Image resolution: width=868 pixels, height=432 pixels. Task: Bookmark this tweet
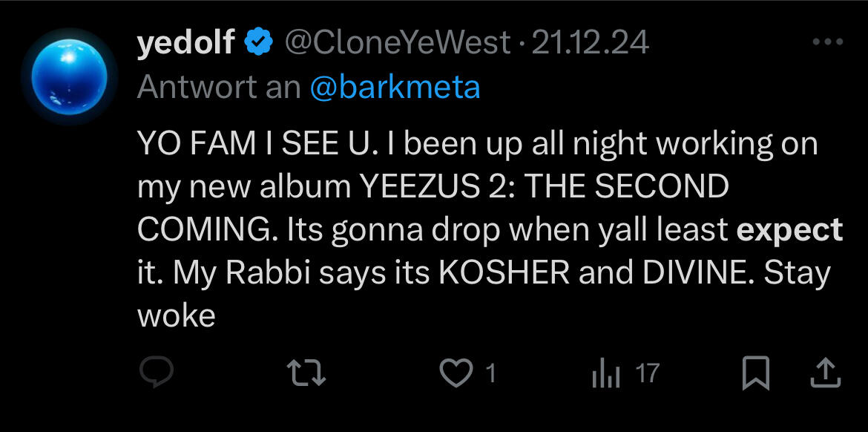(x=756, y=373)
